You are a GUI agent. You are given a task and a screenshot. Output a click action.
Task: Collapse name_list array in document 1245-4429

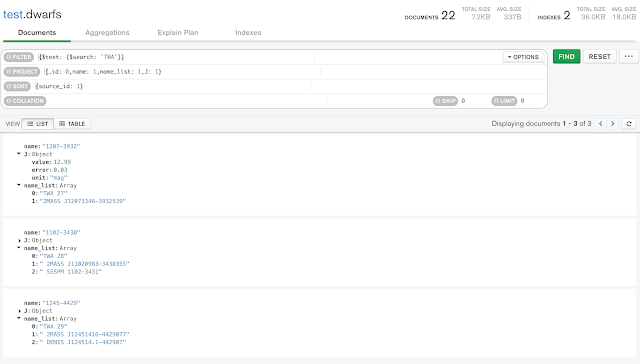(x=19, y=318)
